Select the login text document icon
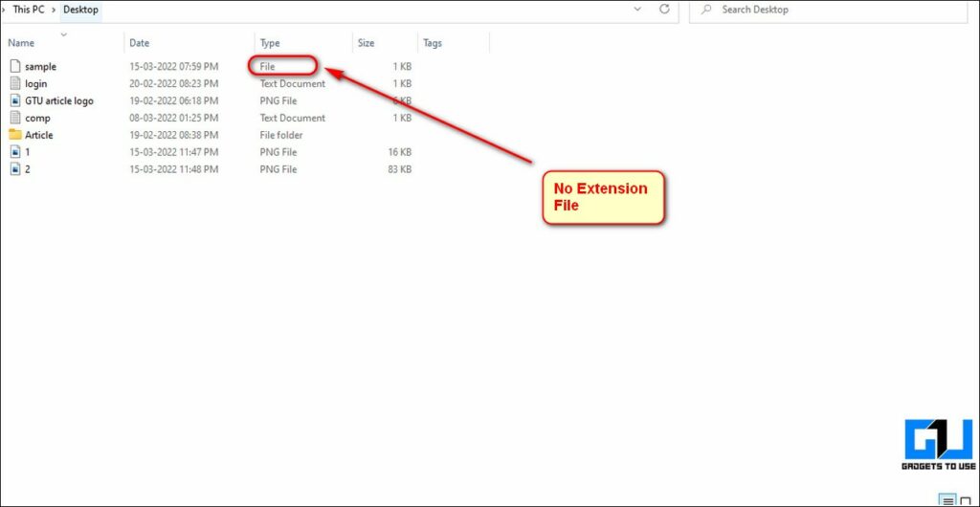The height and width of the screenshot is (507, 980). [x=15, y=83]
